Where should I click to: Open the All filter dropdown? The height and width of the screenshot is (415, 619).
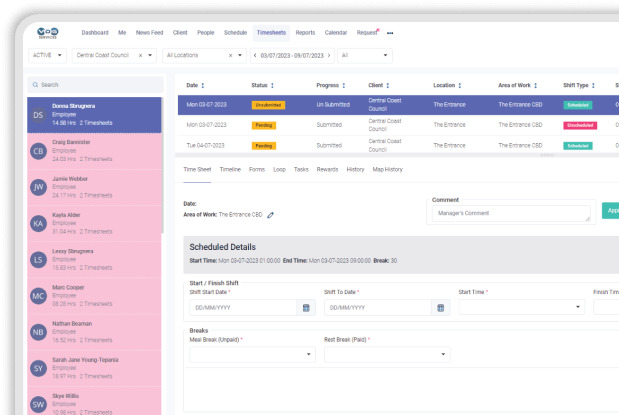[x=365, y=55]
